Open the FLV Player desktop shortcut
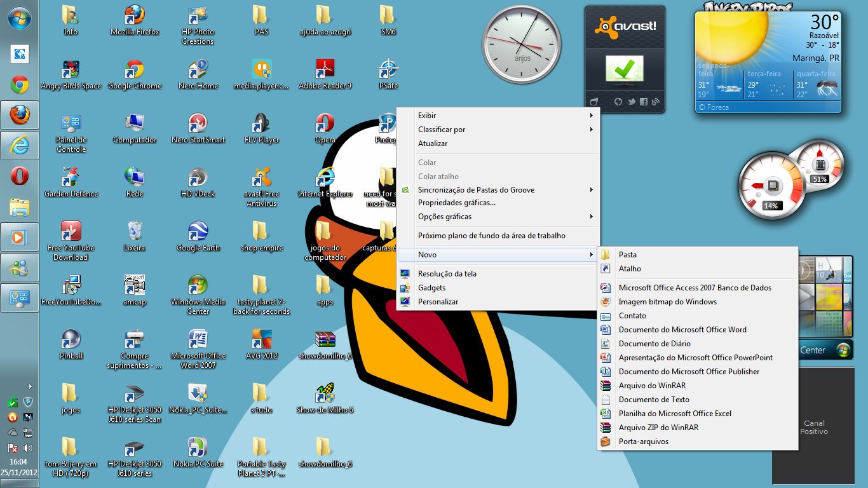The height and width of the screenshot is (488, 868). pos(262,128)
